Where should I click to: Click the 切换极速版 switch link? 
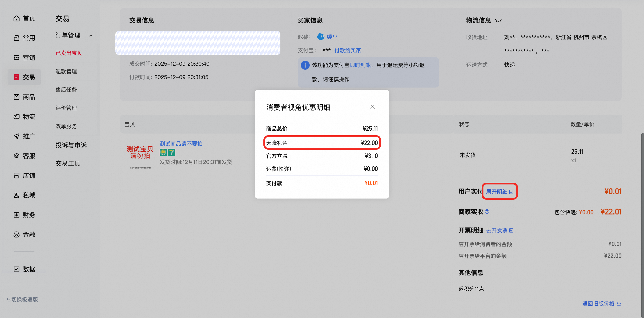point(22,299)
